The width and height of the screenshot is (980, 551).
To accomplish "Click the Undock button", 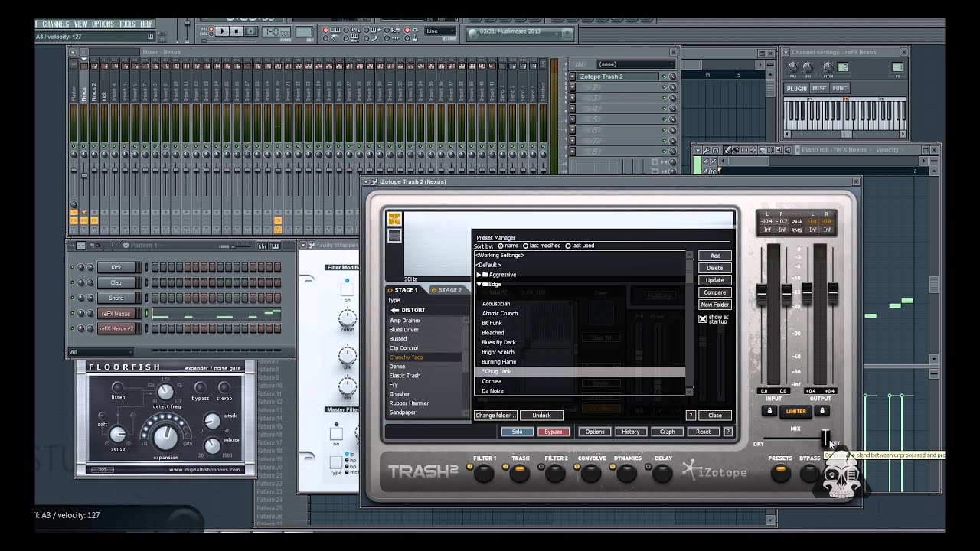I will tap(541, 415).
